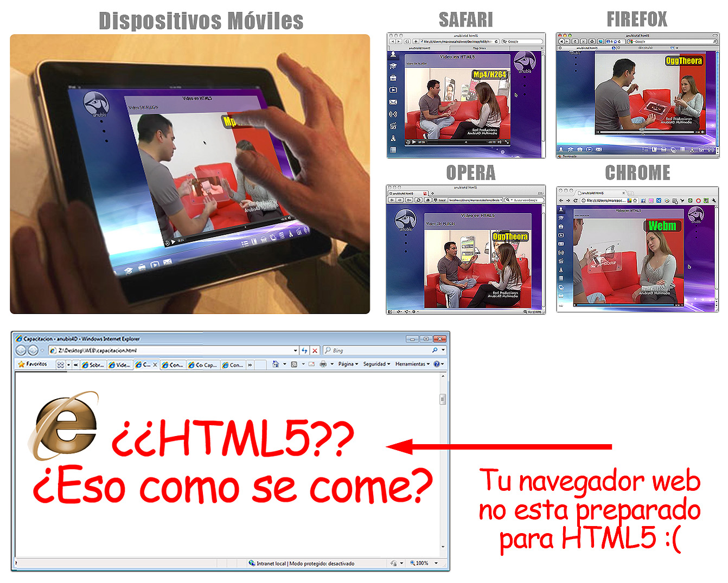This screenshot has height=583, width=728.
Task: Click the envelope icon in Chrome page sidebar
Action: tap(561, 244)
